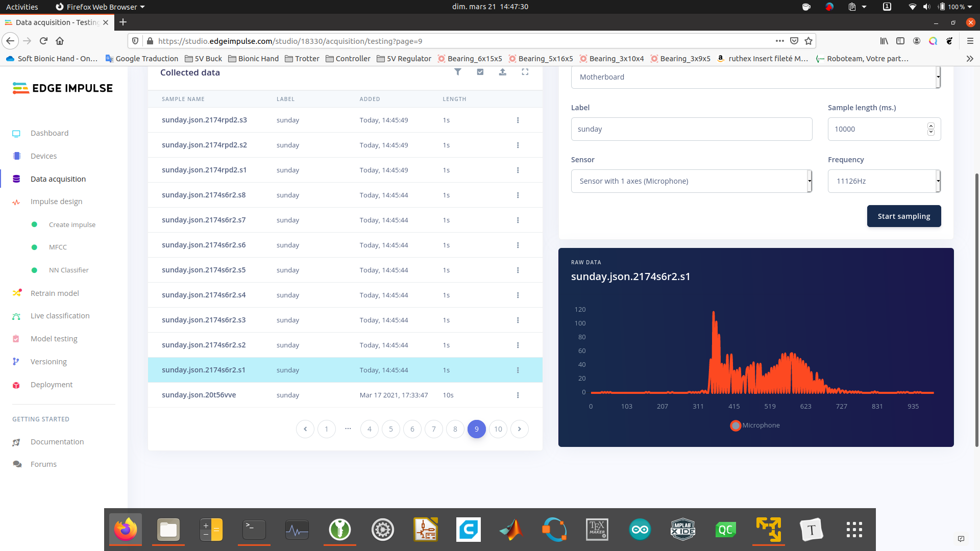Open the MFCC processing block
980x551 pixels.
tap(58, 247)
